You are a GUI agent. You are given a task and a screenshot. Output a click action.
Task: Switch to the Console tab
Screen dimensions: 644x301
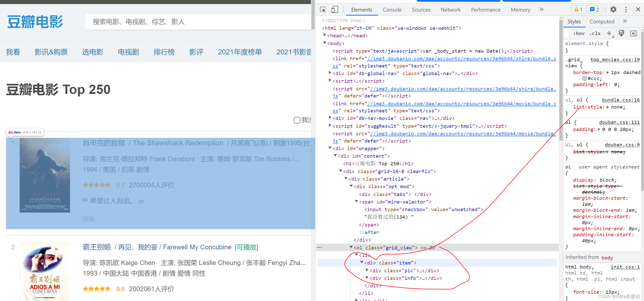(x=392, y=10)
